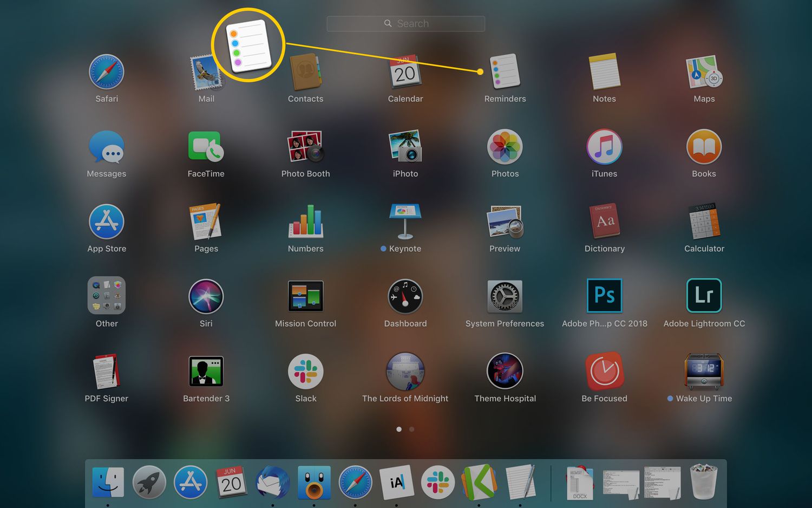812x508 pixels.
Task: Open App Store in Launchpad grid
Action: click(x=107, y=222)
